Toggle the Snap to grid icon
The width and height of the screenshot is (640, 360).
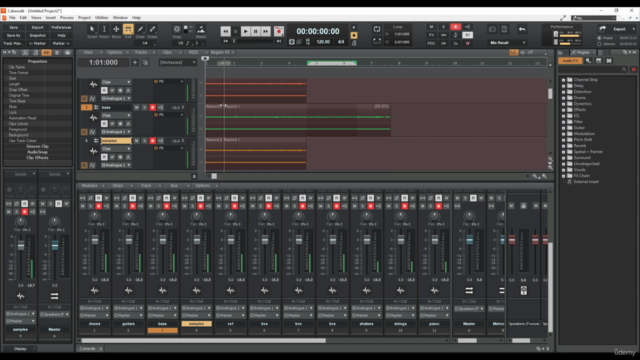coord(177,29)
